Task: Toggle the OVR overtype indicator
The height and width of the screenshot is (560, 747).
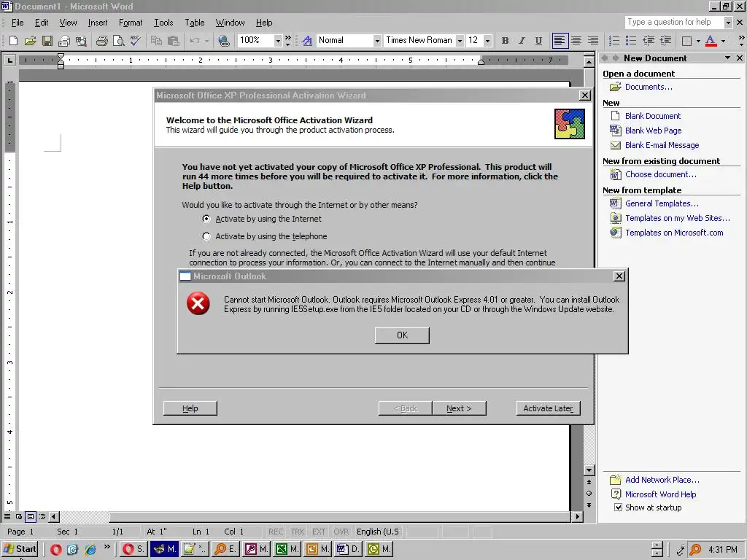Action: pos(341,532)
